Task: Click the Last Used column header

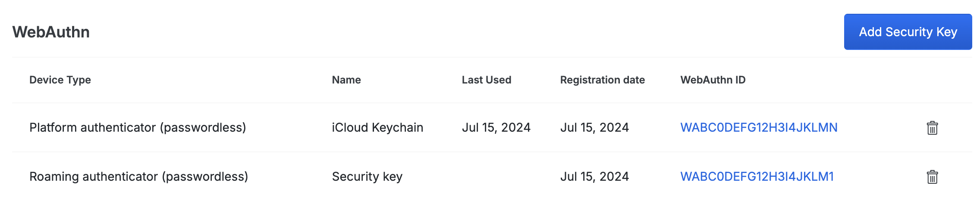Action: pos(487,80)
